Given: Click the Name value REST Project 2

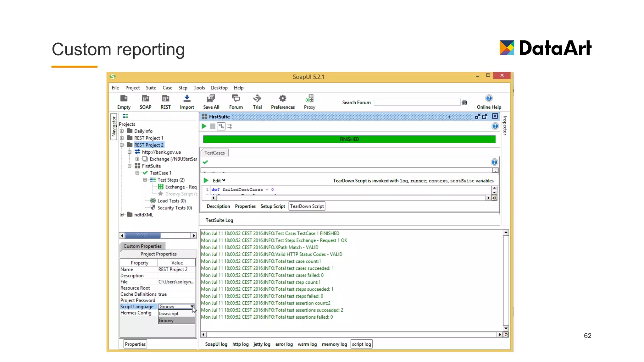Looking at the screenshot, I should click(176, 269).
